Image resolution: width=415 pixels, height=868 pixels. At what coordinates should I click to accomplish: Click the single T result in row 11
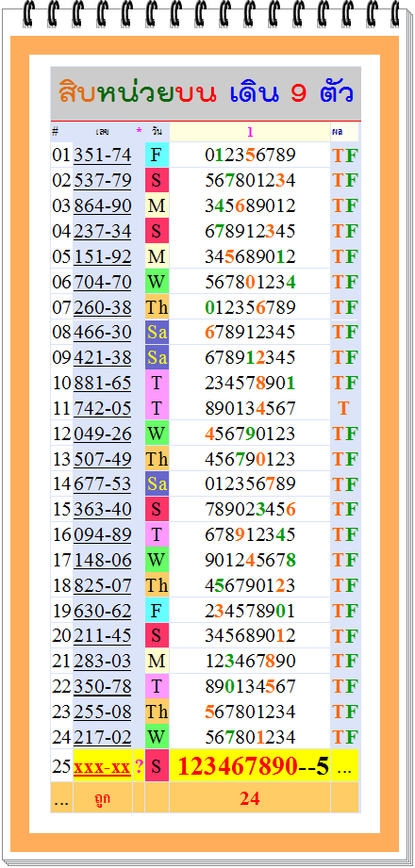click(x=343, y=408)
